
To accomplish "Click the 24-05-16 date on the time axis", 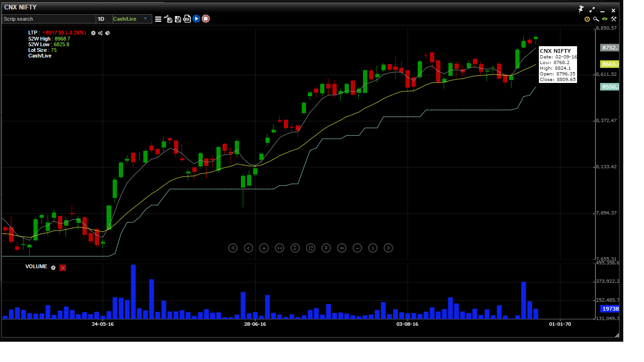I will (103, 324).
